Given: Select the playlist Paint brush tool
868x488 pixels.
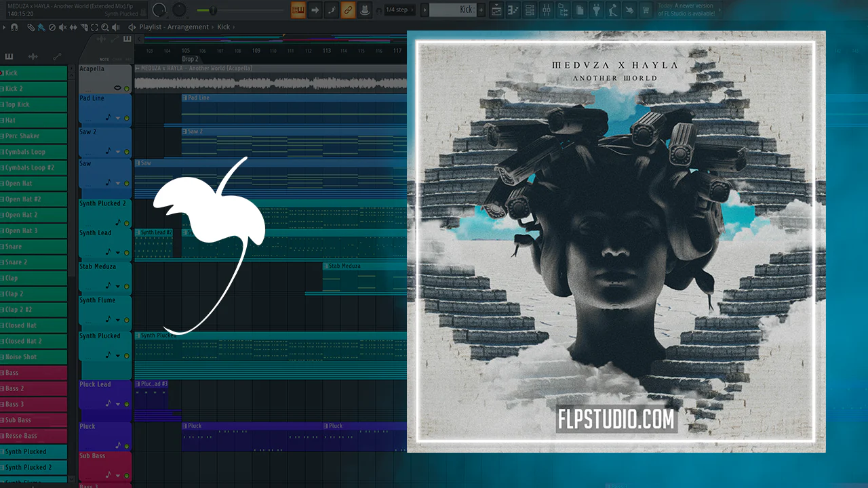Looking at the screenshot, I should (41, 27).
